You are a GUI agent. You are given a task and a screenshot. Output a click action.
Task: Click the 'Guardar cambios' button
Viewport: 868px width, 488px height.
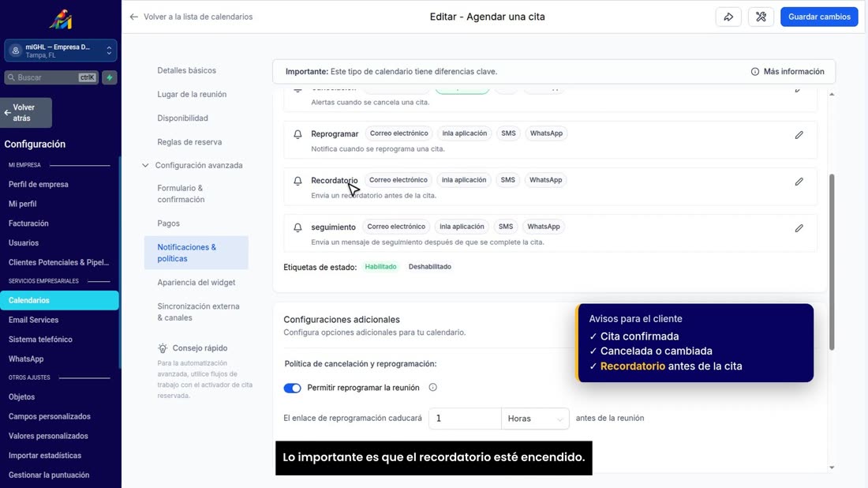pyautogui.click(x=819, y=17)
